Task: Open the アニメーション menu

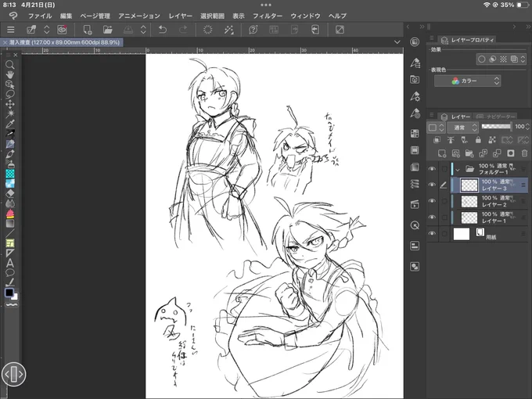Action: point(139,16)
